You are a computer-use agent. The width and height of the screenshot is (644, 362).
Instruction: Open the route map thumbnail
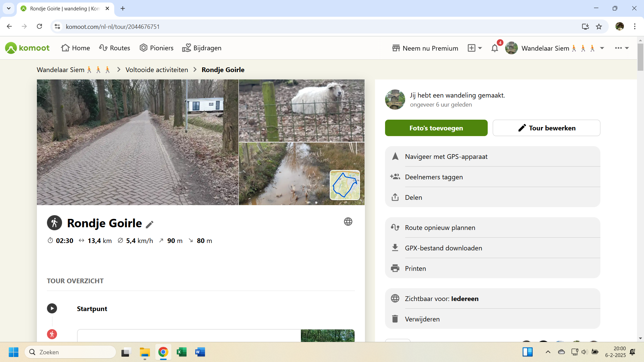coord(344,185)
